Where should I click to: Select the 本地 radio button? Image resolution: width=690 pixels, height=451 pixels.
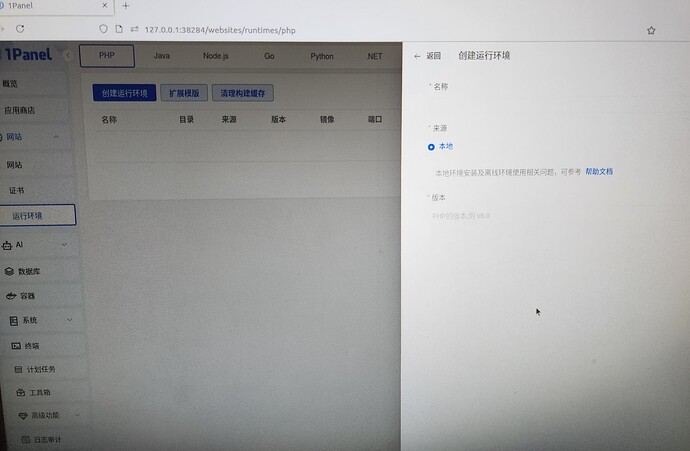click(432, 147)
